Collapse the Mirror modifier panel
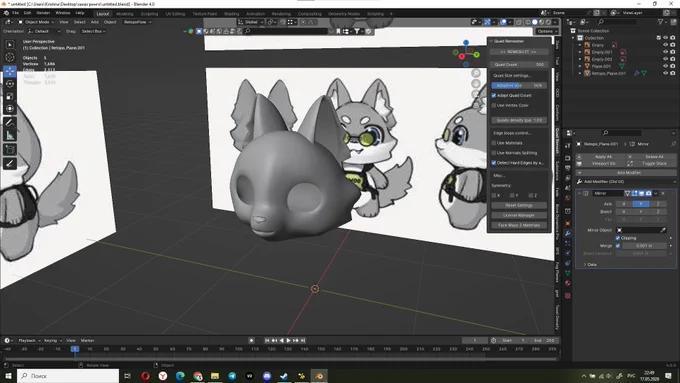Screen dimensions: 680x383 click(x=580, y=193)
